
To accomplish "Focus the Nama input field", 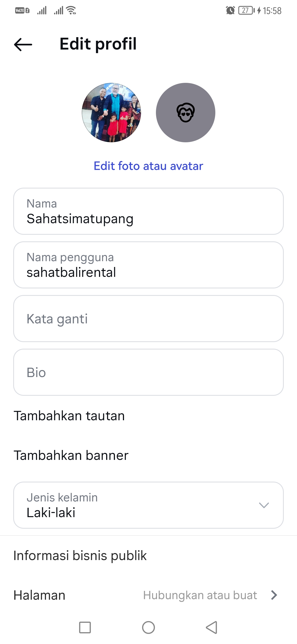I will (x=148, y=211).
